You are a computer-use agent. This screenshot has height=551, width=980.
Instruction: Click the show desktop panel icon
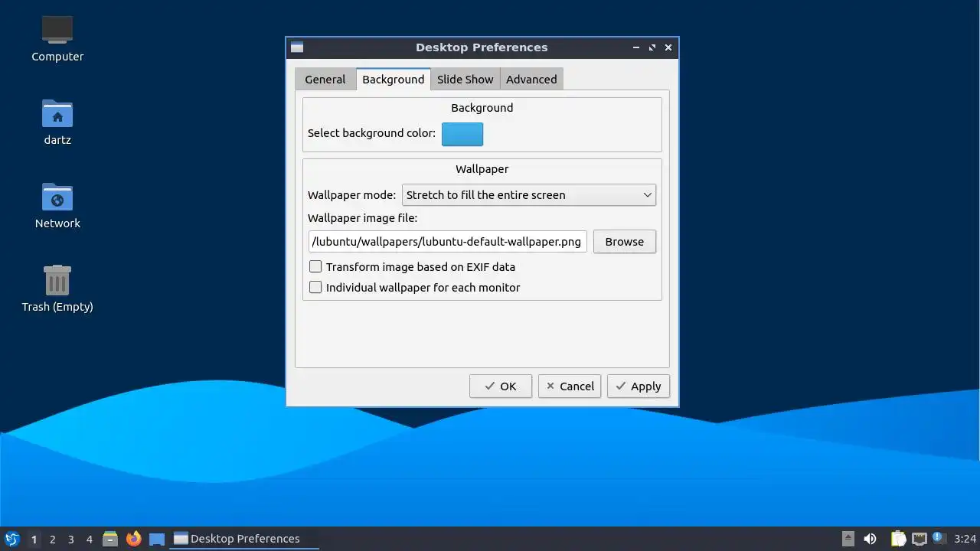[x=157, y=539]
